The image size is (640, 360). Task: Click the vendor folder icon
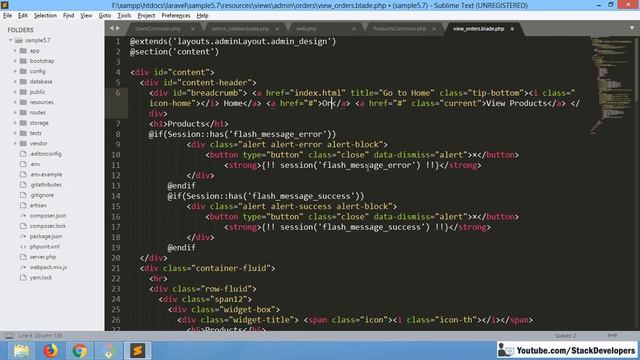click(x=23, y=143)
